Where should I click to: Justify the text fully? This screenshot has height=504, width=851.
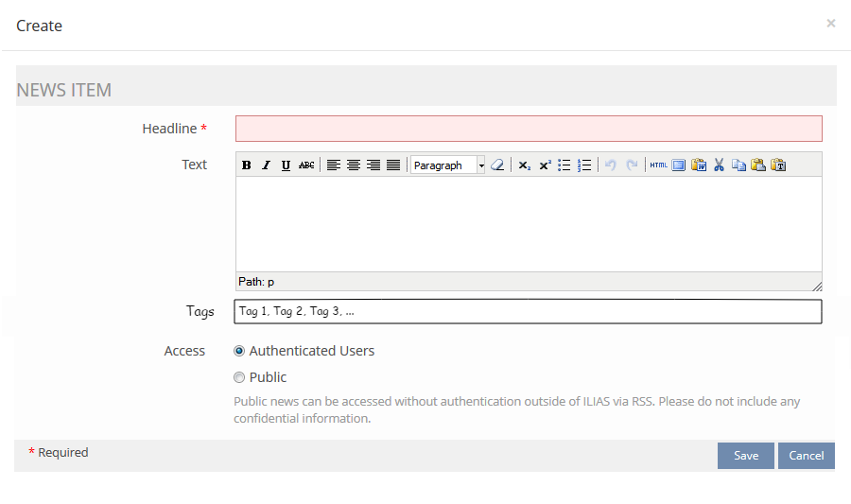[393, 165]
